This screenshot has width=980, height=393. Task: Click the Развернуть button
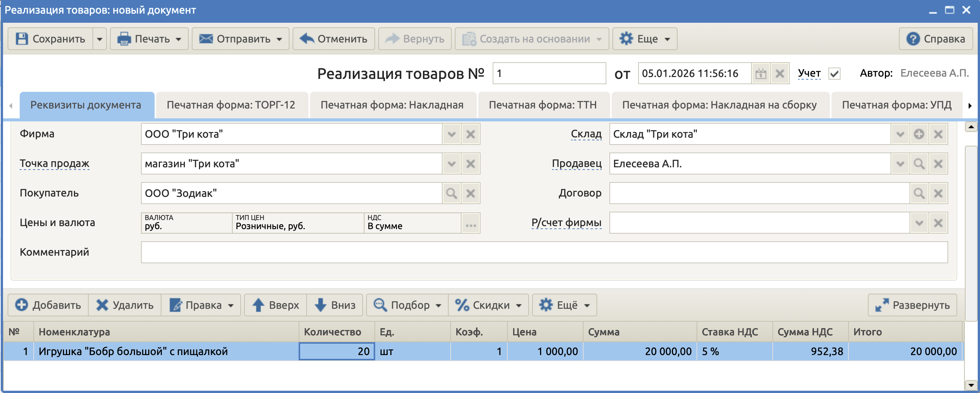(912, 305)
